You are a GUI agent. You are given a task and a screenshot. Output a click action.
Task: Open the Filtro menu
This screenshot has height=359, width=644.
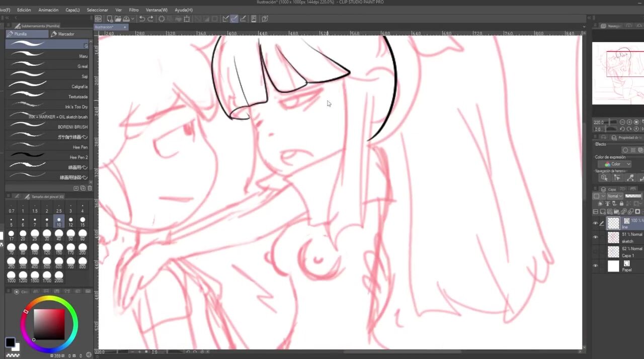point(134,10)
